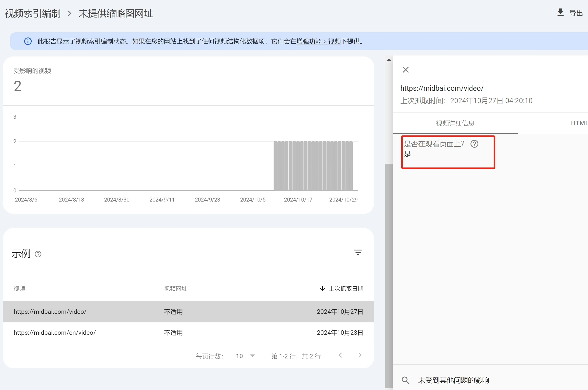The image size is (588, 390).
Task: Select the midbai.com/en/video/ row
Action: tap(55, 333)
